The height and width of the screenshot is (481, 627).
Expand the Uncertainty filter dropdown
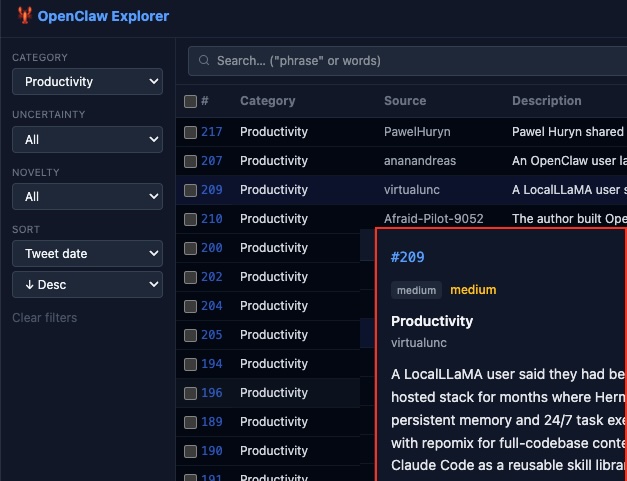[87, 140]
